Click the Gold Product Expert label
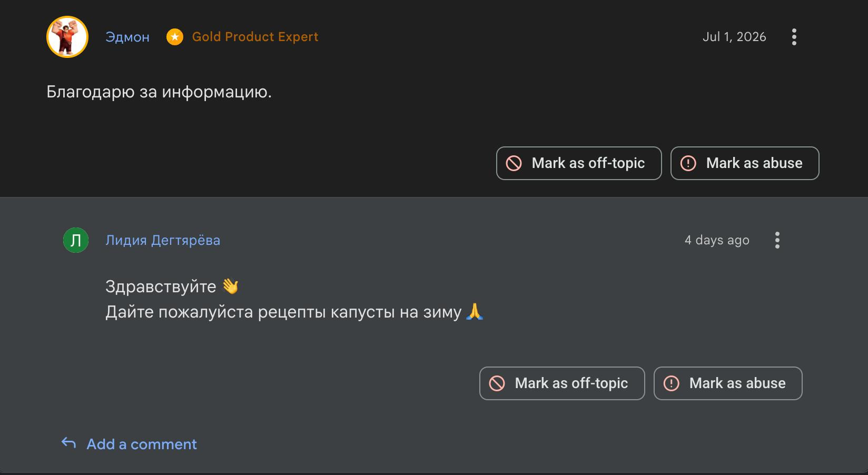Viewport: 868px width, 475px height. 255,37
